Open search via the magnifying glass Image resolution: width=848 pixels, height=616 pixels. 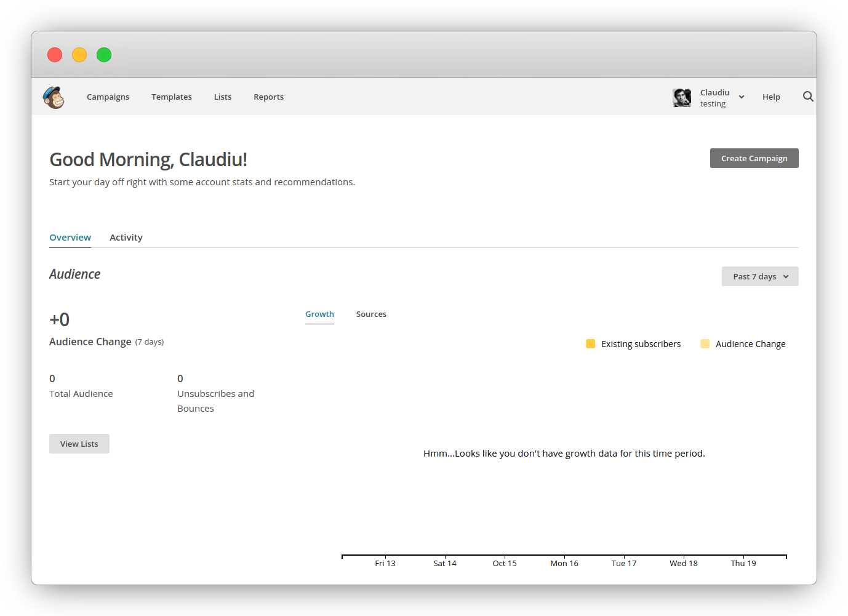click(x=808, y=97)
